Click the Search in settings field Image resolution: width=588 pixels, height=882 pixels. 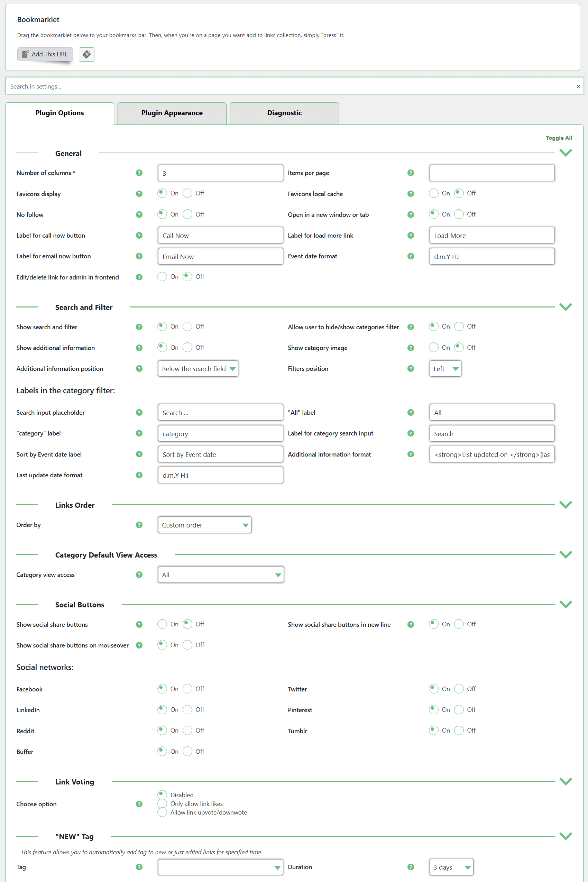tap(289, 86)
